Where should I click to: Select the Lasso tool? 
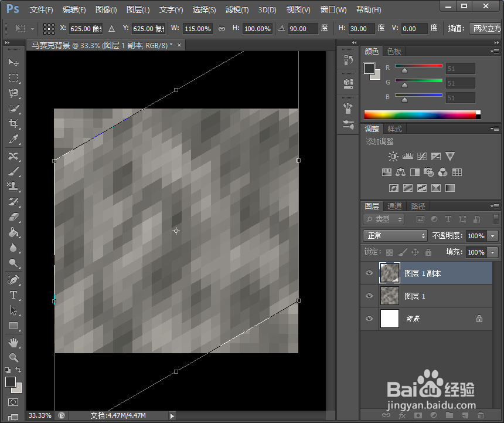coord(13,93)
